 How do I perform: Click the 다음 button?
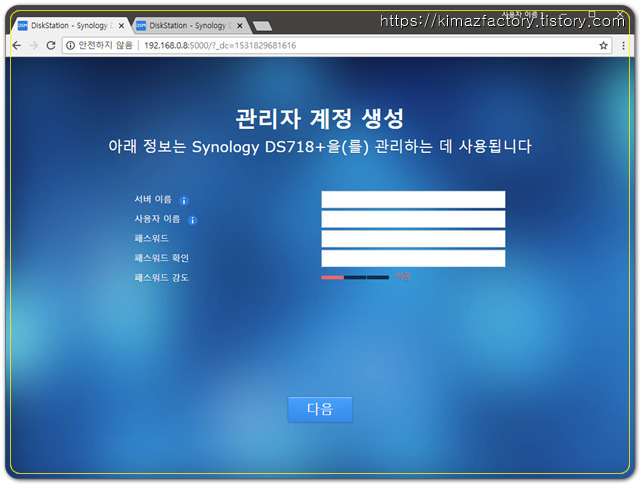pos(320,409)
